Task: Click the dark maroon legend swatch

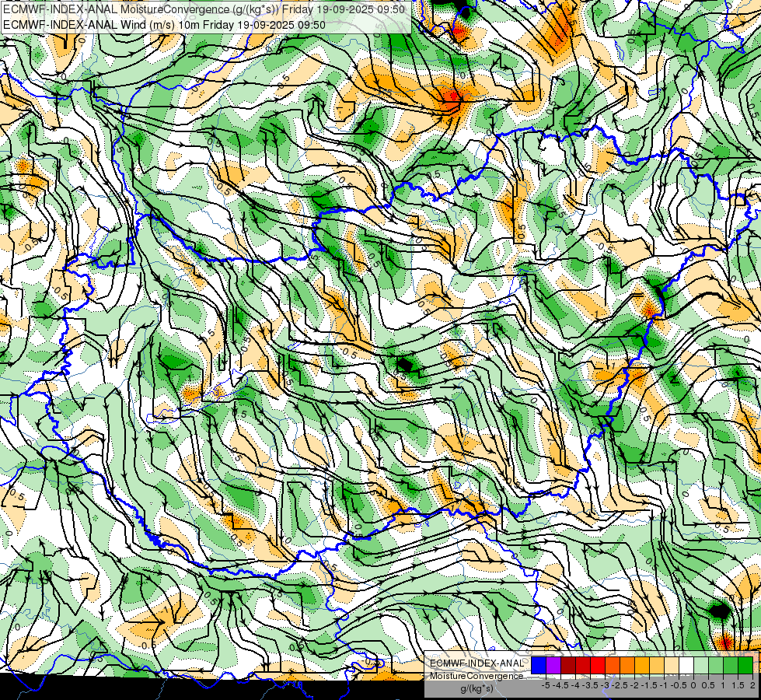Action: (x=568, y=665)
